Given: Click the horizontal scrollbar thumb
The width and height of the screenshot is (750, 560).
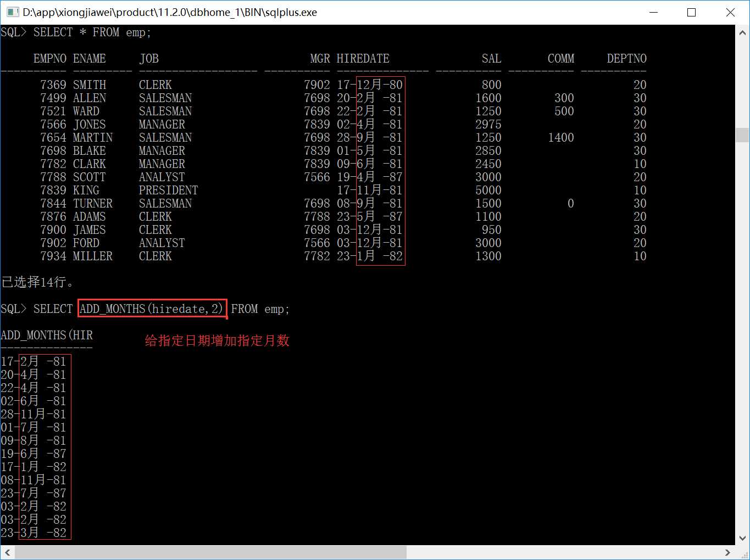Looking at the screenshot, I should coord(210,552).
